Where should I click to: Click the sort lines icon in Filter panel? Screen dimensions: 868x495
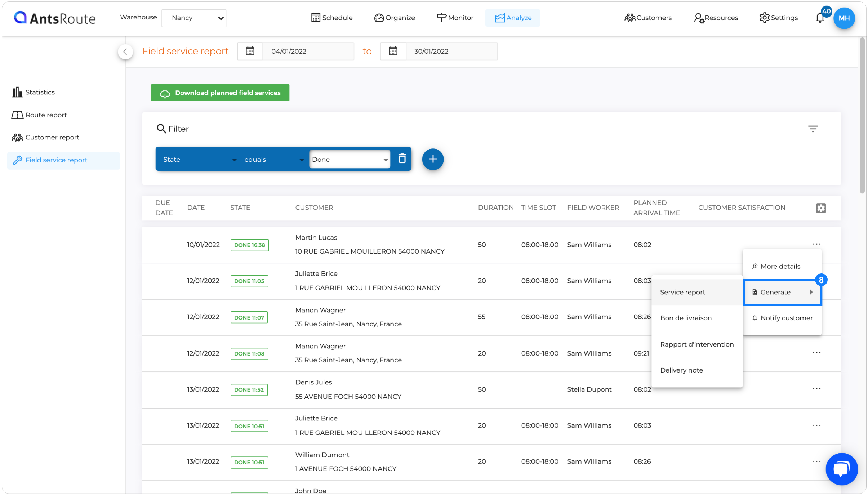coord(813,129)
